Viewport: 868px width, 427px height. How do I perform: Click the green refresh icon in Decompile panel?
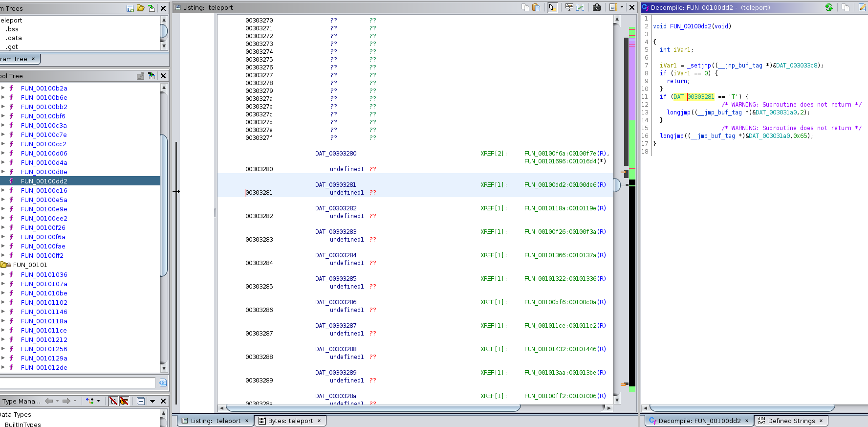tap(829, 7)
